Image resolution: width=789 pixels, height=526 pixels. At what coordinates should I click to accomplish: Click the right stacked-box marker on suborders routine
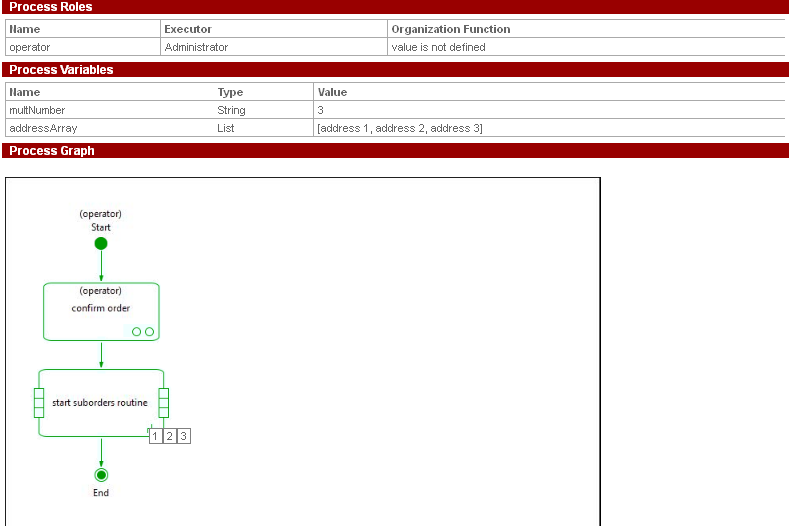click(163, 402)
